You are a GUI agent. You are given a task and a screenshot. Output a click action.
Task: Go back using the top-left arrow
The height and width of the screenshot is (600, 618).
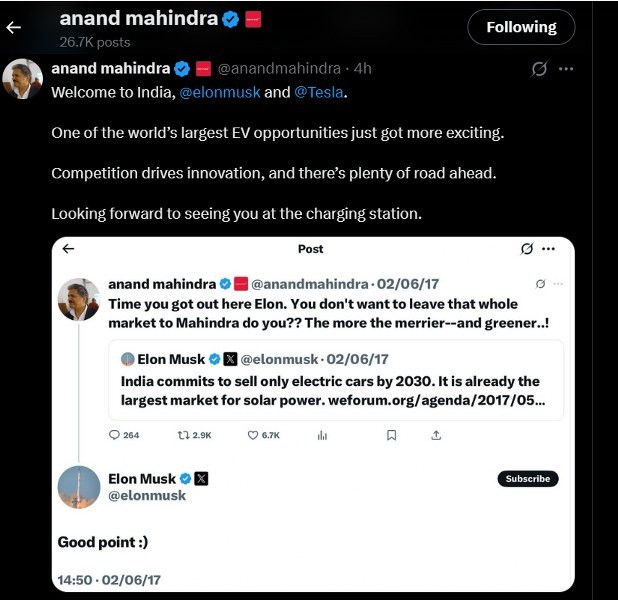tap(14, 27)
